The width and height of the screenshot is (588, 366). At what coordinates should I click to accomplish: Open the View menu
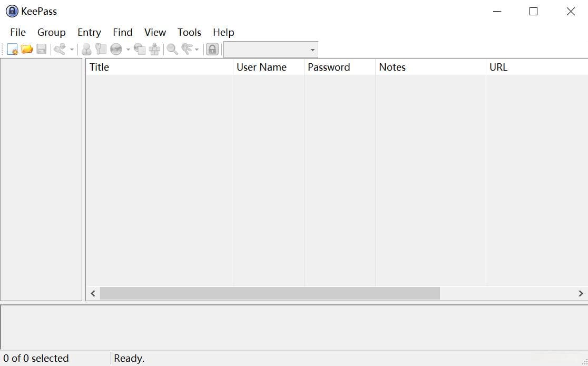pyautogui.click(x=155, y=32)
